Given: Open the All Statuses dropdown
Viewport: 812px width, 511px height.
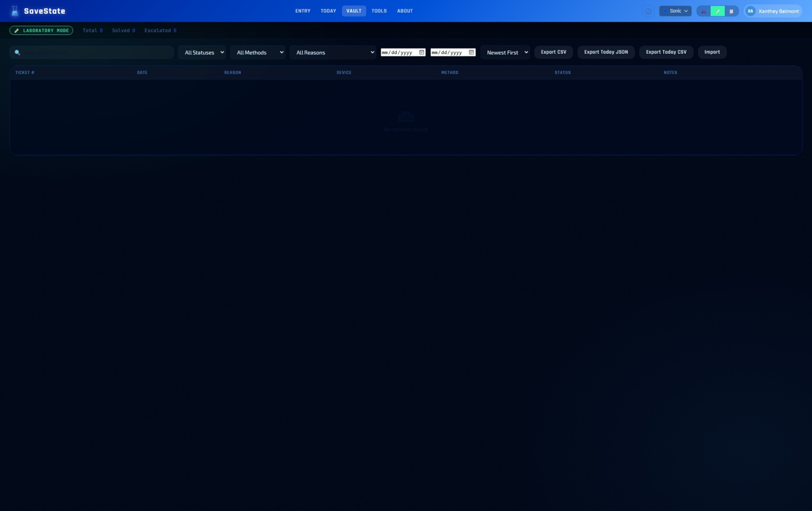Looking at the screenshot, I should click(x=202, y=52).
